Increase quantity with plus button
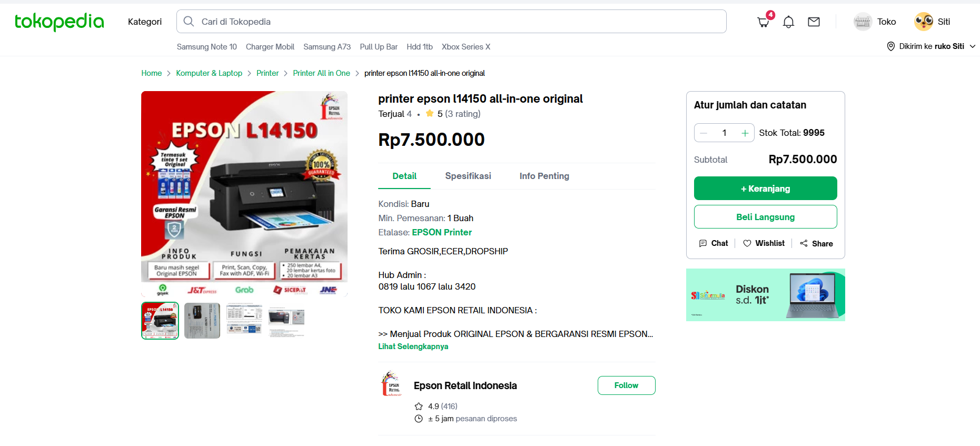The image size is (980, 446). click(745, 133)
